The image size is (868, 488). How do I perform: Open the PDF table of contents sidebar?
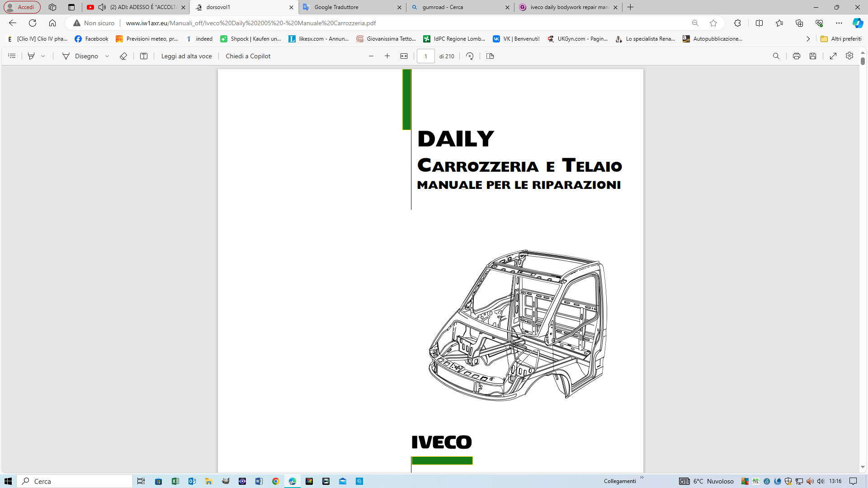pos(12,56)
